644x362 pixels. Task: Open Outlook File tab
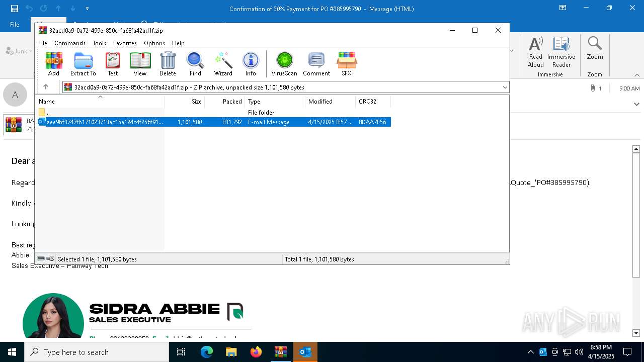15,24
